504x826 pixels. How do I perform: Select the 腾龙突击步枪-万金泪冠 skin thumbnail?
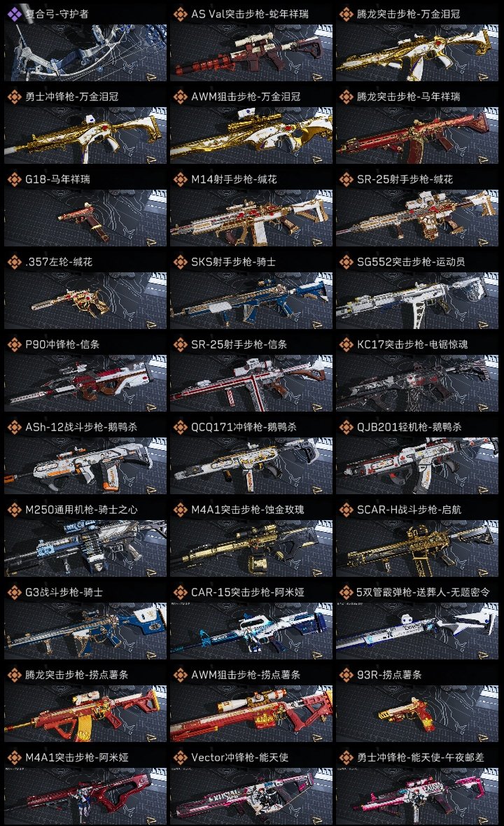417,52
